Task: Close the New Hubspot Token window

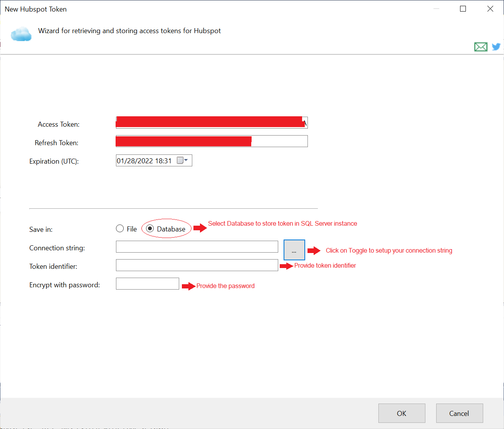Action: [x=490, y=9]
